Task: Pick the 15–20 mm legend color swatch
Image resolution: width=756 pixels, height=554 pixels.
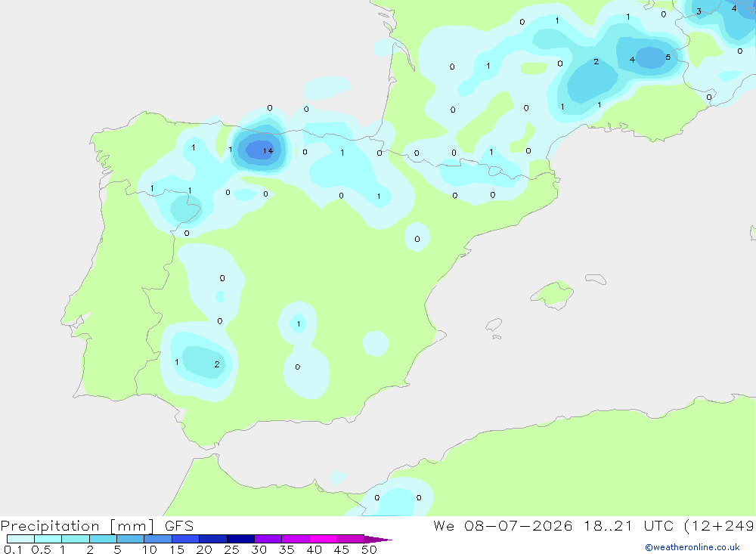Action: point(186,539)
